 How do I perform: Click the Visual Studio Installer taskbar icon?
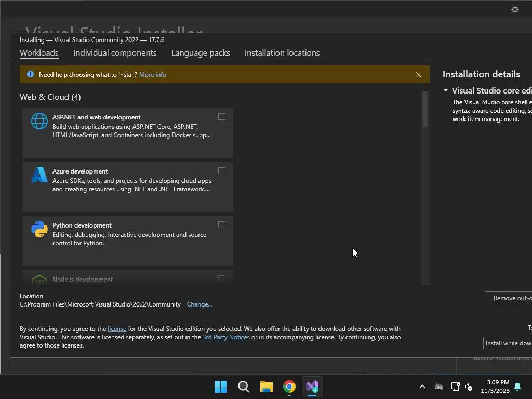[312, 387]
